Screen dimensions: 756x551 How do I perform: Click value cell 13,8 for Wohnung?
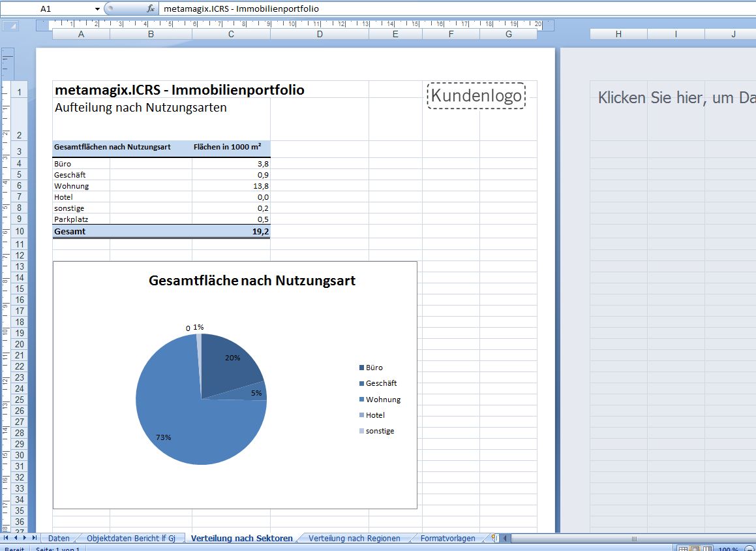(231, 186)
